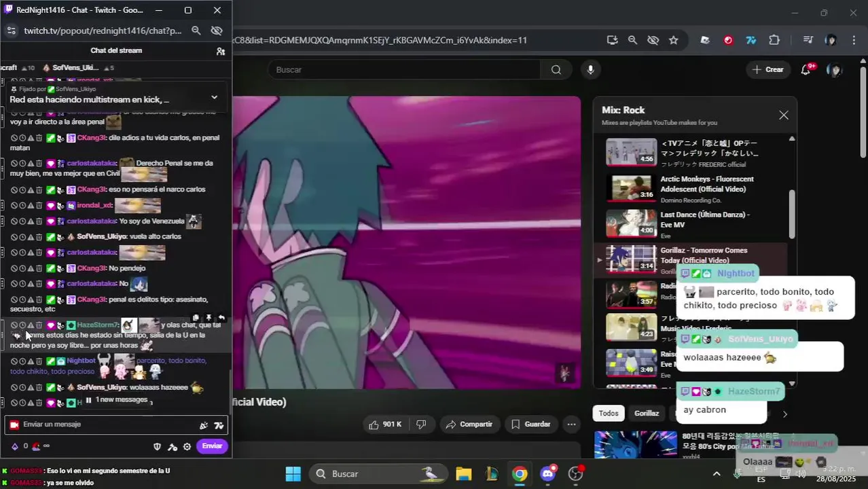
Task: Zoom control icon in Twitch popout address bar
Action: 196,31
